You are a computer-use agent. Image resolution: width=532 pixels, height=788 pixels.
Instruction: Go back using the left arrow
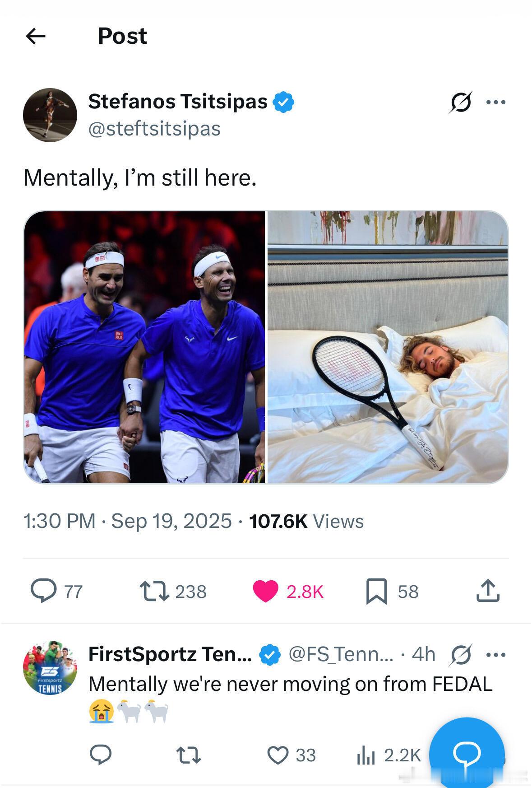[x=36, y=36]
